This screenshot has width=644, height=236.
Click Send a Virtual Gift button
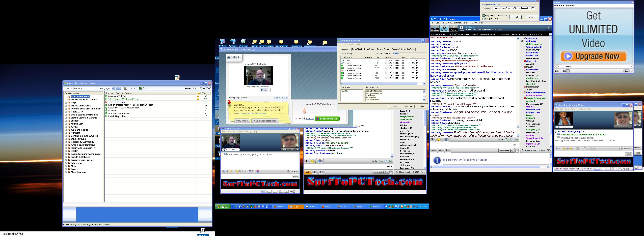(x=327, y=119)
